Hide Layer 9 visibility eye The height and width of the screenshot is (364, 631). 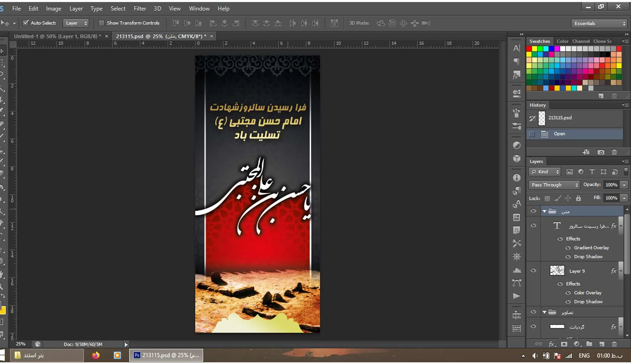click(x=533, y=270)
